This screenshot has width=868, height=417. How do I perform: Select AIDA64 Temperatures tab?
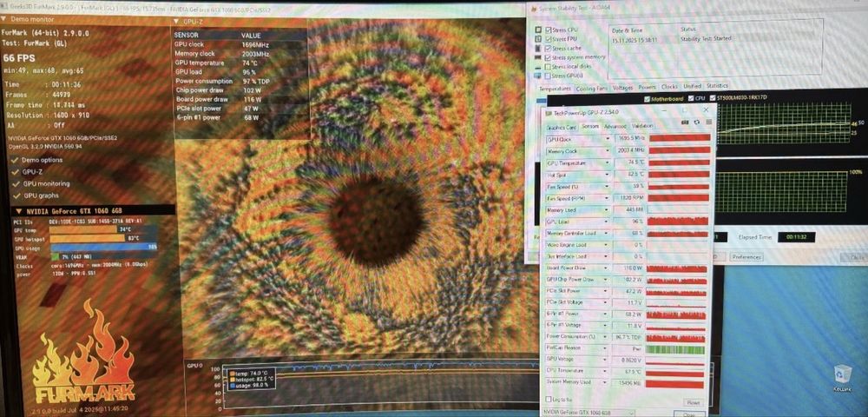[x=555, y=89]
